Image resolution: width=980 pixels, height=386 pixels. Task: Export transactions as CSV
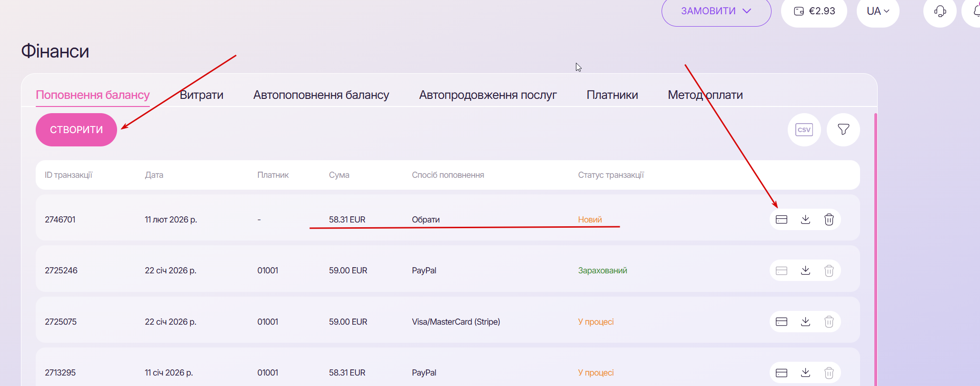coord(804,130)
